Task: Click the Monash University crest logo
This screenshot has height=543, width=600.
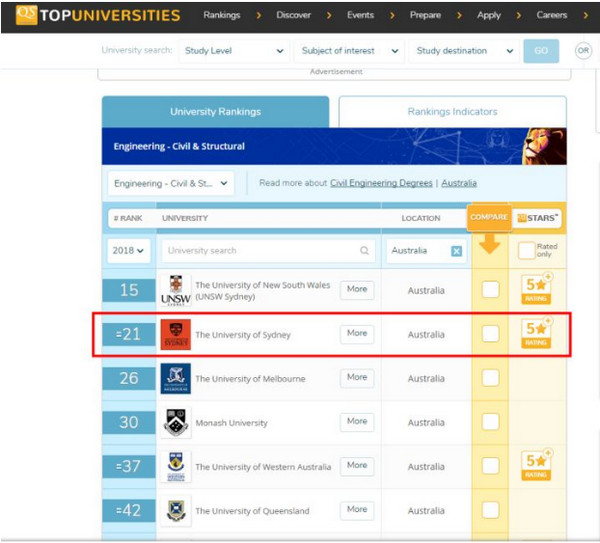Action: [x=176, y=422]
